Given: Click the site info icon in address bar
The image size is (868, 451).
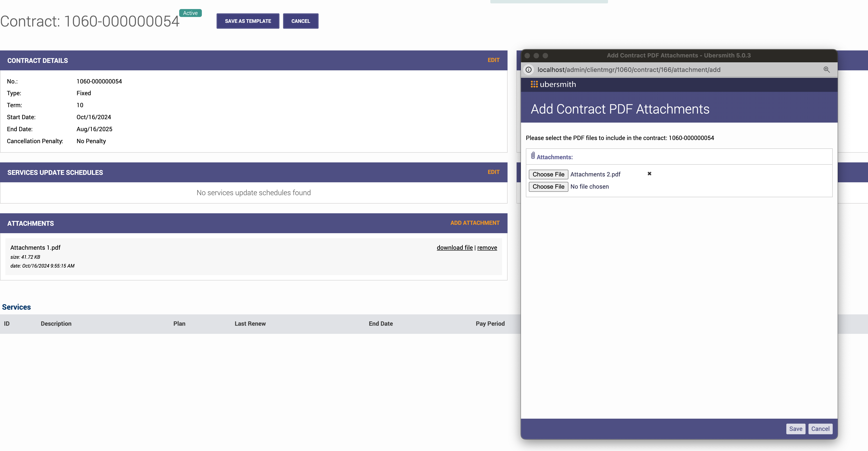Looking at the screenshot, I should pos(529,70).
